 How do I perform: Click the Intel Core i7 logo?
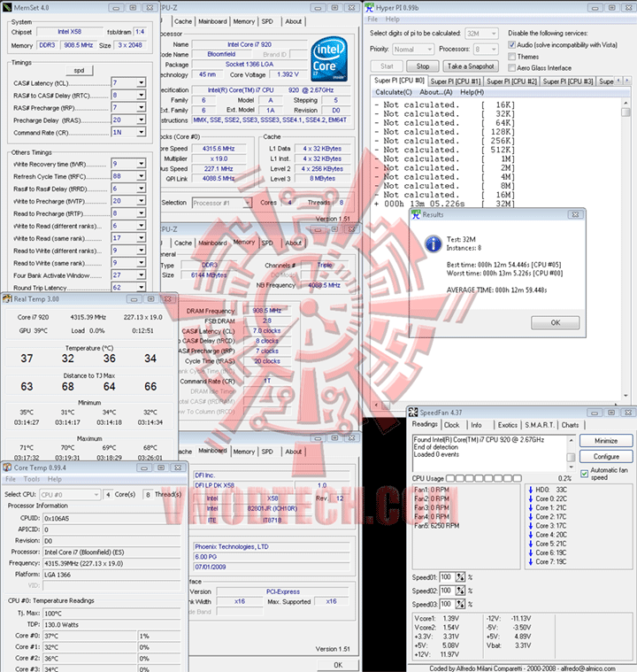point(328,59)
